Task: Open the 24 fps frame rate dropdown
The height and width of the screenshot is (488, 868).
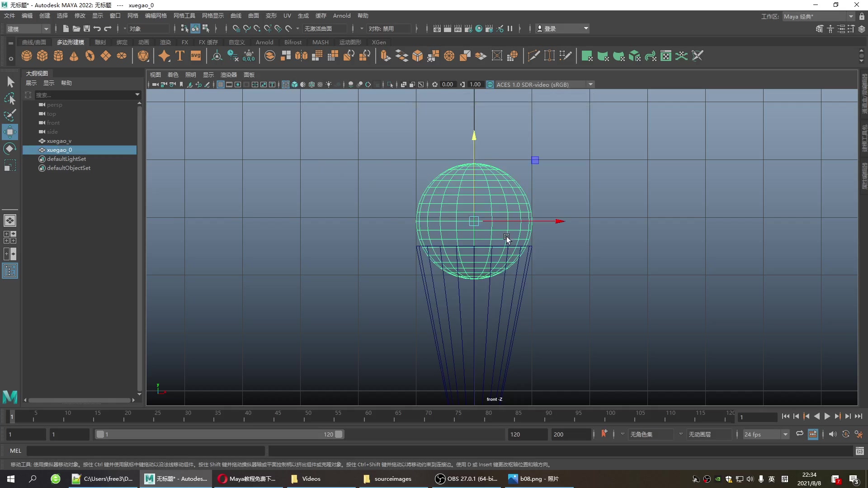Action: point(785,434)
